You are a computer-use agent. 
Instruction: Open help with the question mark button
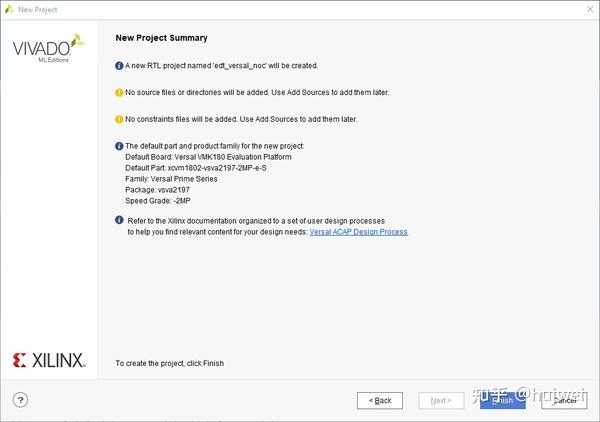(21, 399)
